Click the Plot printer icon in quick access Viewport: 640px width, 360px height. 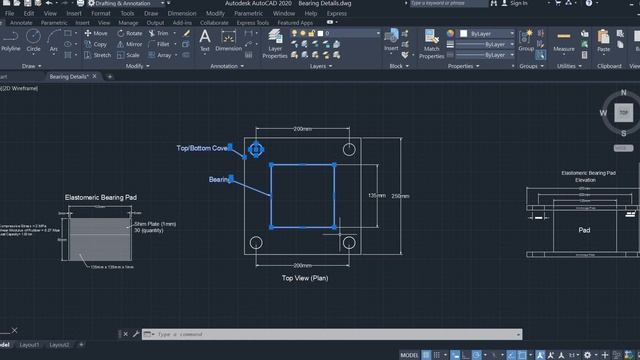[80, 3]
